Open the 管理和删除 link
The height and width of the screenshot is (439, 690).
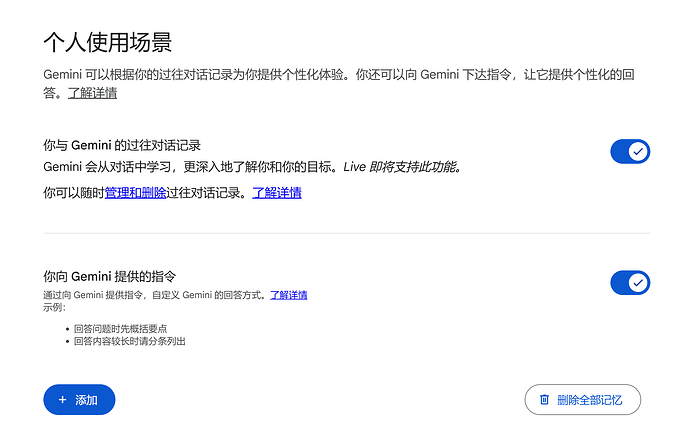pos(136,193)
